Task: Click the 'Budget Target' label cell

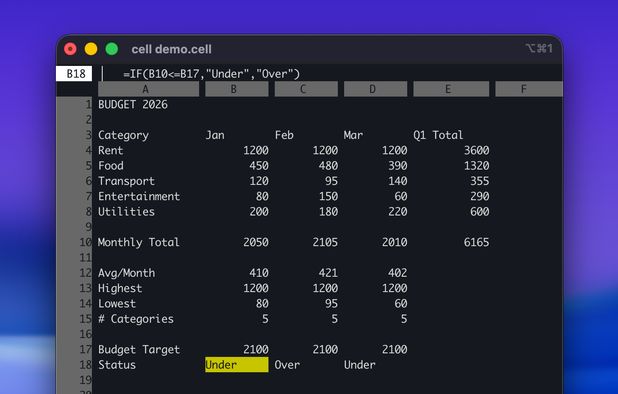Action: [139, 349]
